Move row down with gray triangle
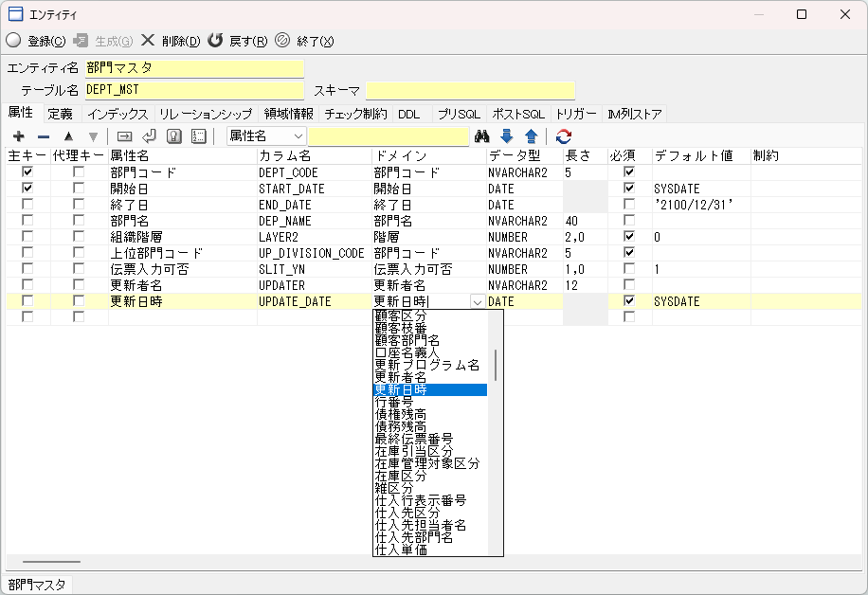The height and width of the screenshot is (595, 868). click(x=93, y=136)
